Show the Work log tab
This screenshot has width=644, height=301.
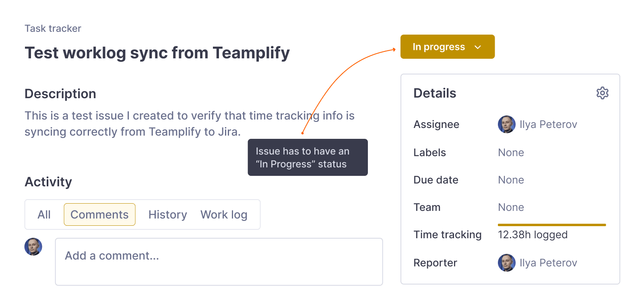(x=224, y=214)
